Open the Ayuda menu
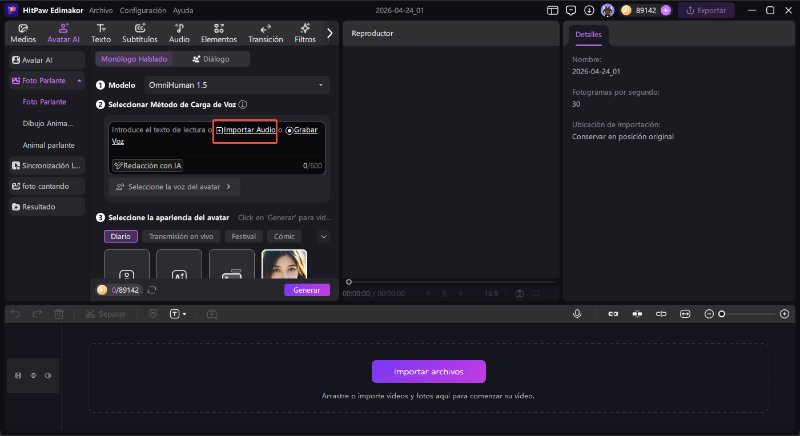The height and width of the screenshot is (436, 800). point(183,10)
